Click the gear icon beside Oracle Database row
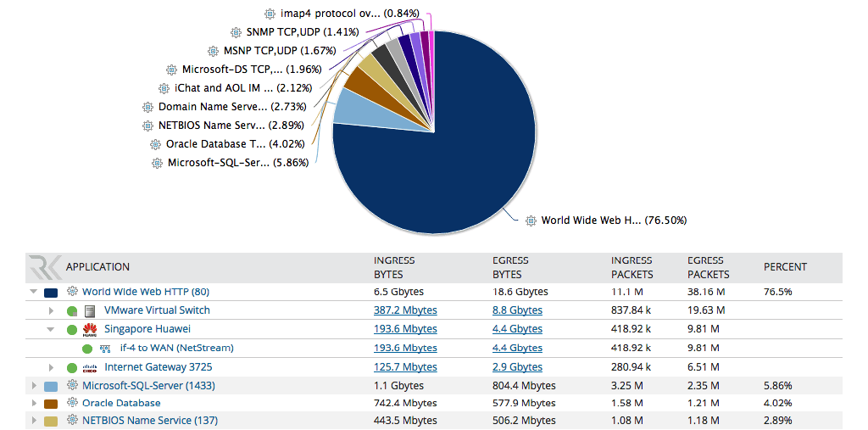Image resolution: width=868 pixels, height=430 pixels. pos(72,403)
